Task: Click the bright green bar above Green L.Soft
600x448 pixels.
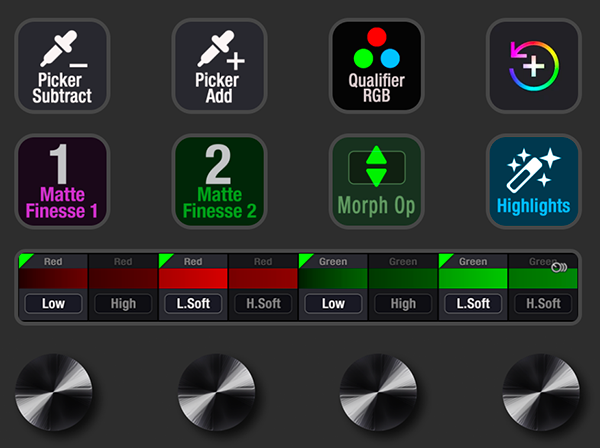Action: (473, 278)
